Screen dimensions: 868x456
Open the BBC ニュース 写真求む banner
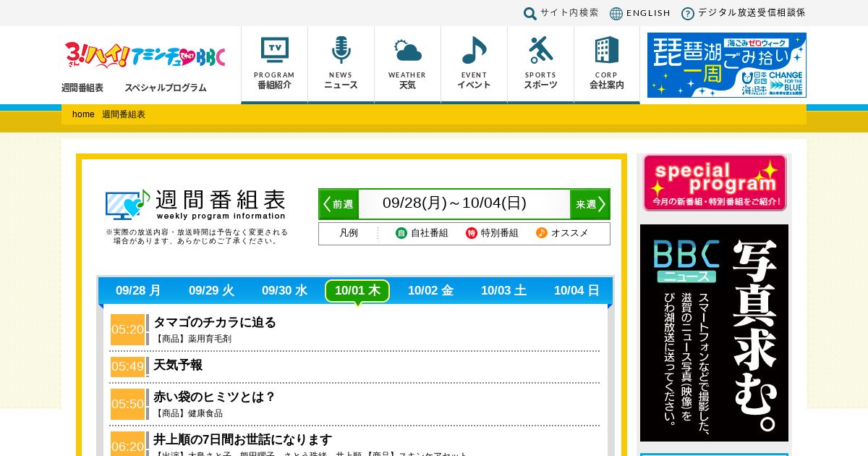(714, 333)
